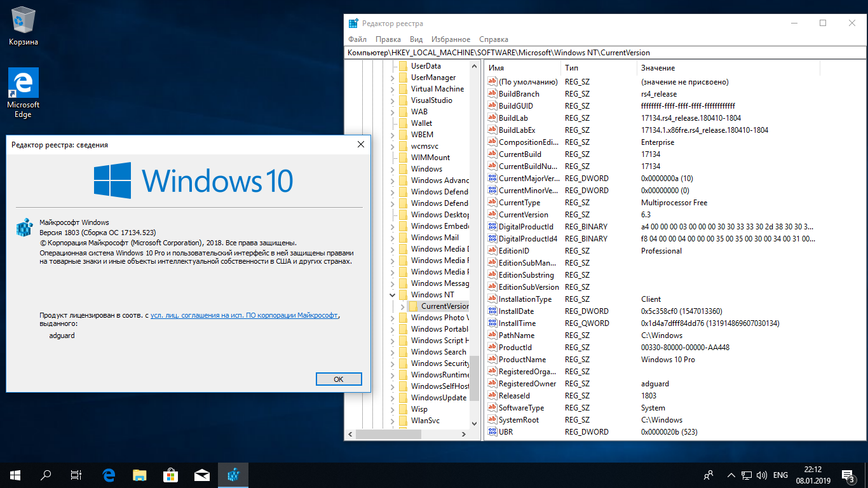
Task: Click the taskbar search magnifier icon
Action: pos(46,475)
